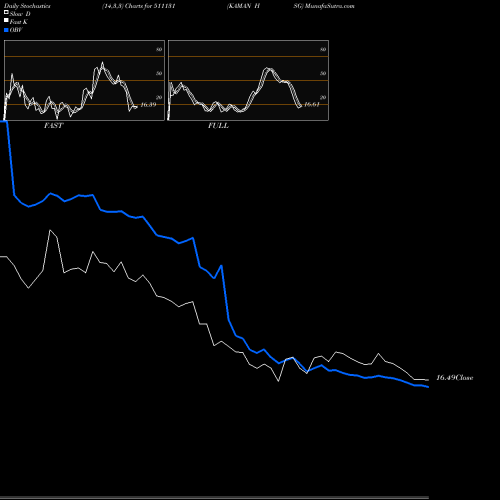Click the 'Fast K' legend text
Image resolution: width=500 pixels, height=500 pixels.
(19, 22)
